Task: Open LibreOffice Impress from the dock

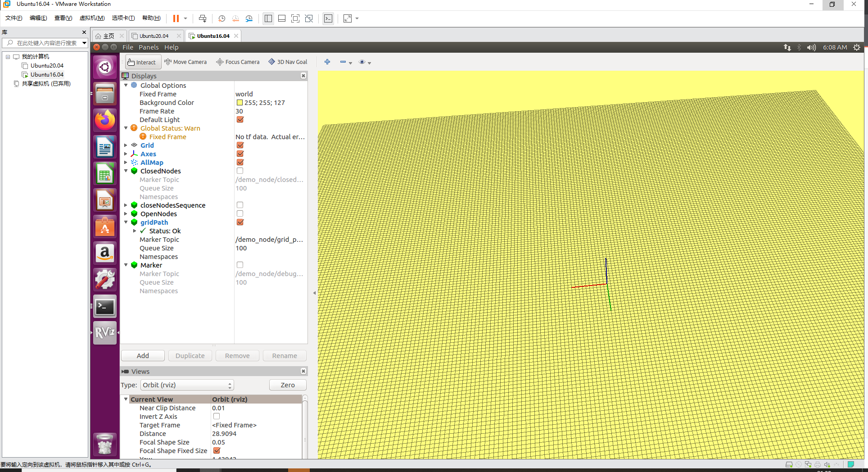Action: click(105, 200)
